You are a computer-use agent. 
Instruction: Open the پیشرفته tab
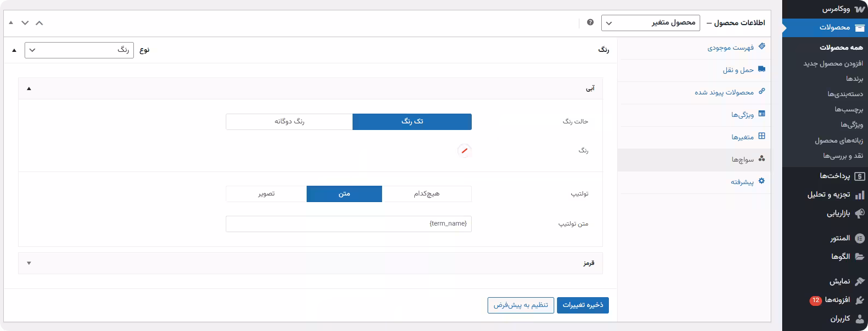[x=694, y=182]
